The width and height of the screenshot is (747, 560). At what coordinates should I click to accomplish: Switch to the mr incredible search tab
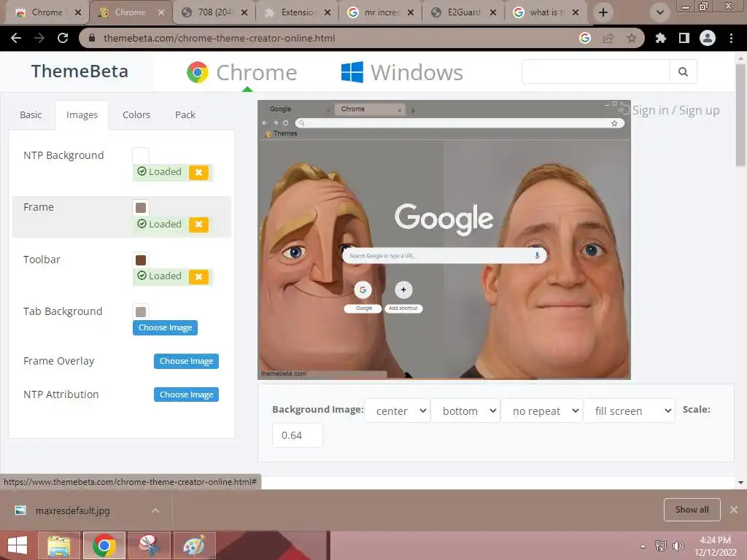[379, 13]
